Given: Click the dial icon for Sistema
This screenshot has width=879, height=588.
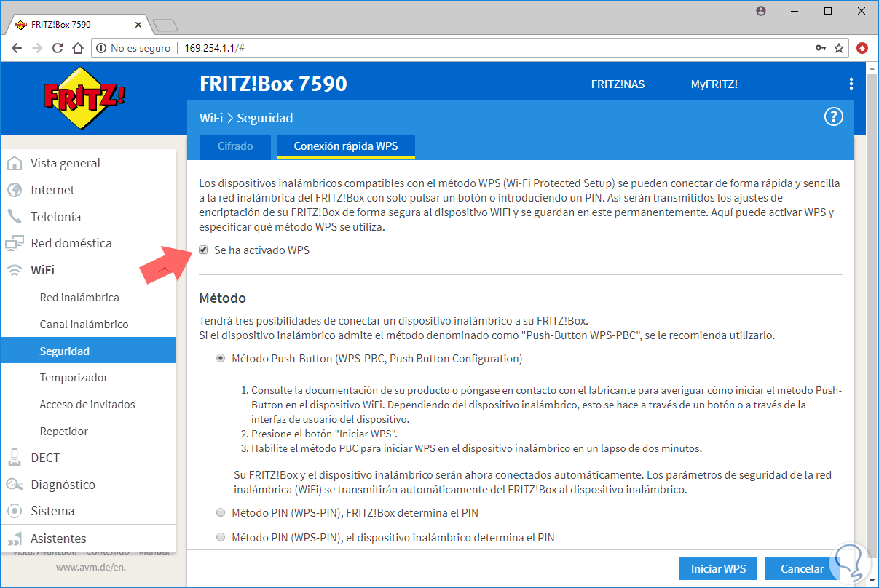Looking at the screenshot, I should (x=15, y=511).
